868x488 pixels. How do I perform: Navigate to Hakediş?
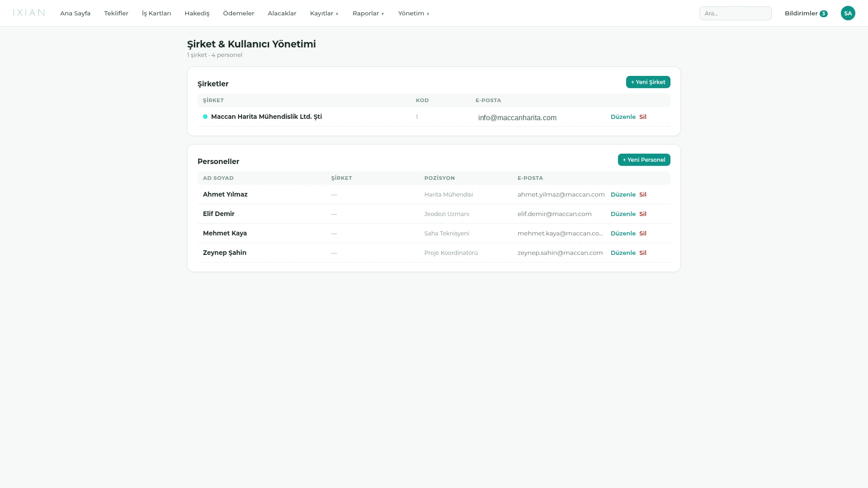[x=197, y=13]
